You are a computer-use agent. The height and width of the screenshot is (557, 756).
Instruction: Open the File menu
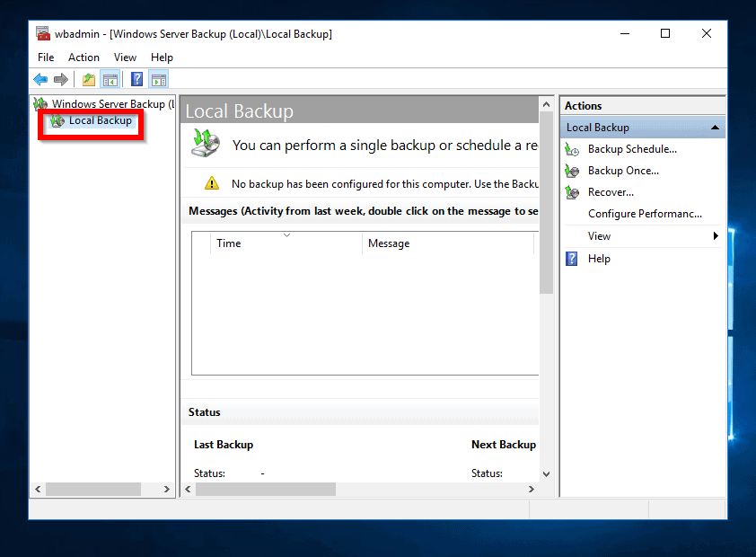[x=46, y=57]
